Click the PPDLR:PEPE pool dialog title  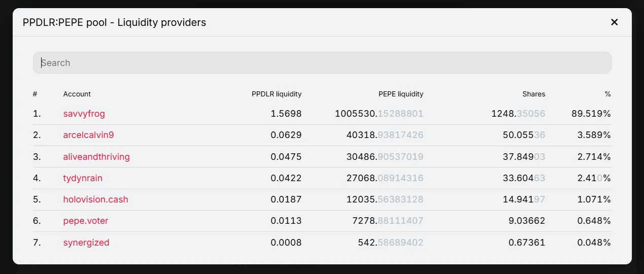tap(114, 22)
